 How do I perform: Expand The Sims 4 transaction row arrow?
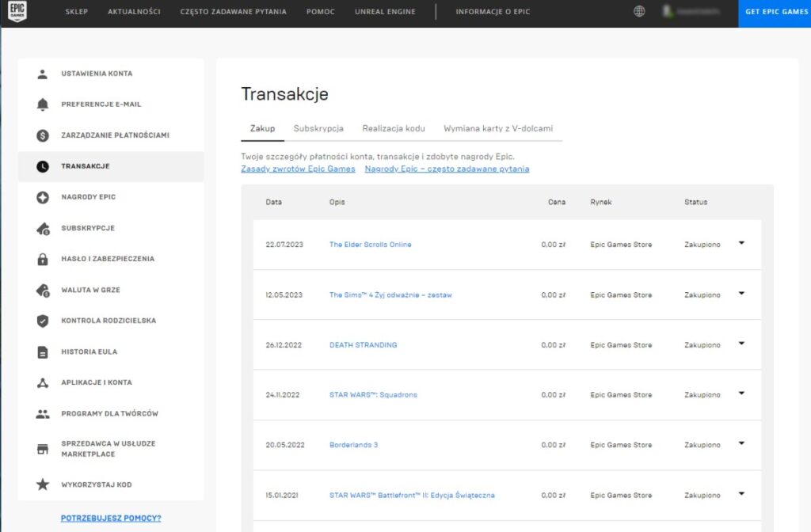pyautogui.click(x=741, y=293)
